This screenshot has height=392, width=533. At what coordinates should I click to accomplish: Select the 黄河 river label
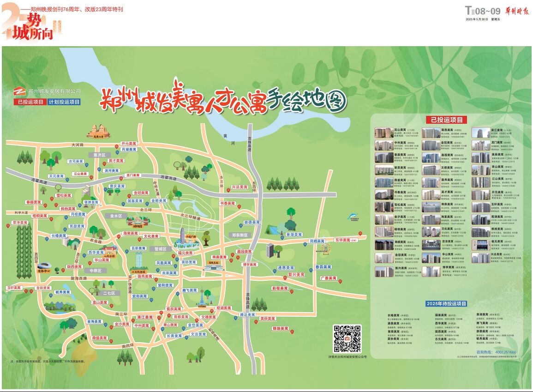229,139
